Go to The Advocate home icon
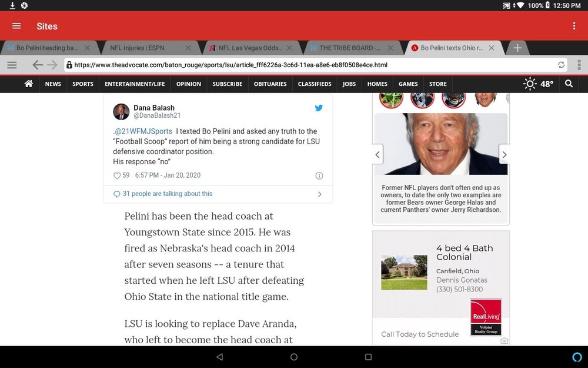588x368 pixels. 28,84
